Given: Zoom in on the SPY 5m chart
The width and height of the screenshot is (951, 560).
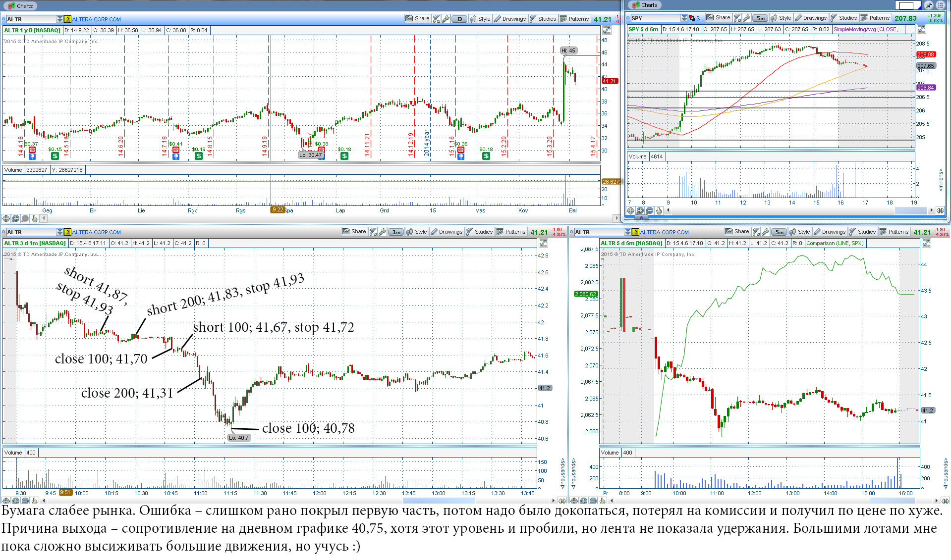Looking at the screenshot, I should tap(640, 210).
